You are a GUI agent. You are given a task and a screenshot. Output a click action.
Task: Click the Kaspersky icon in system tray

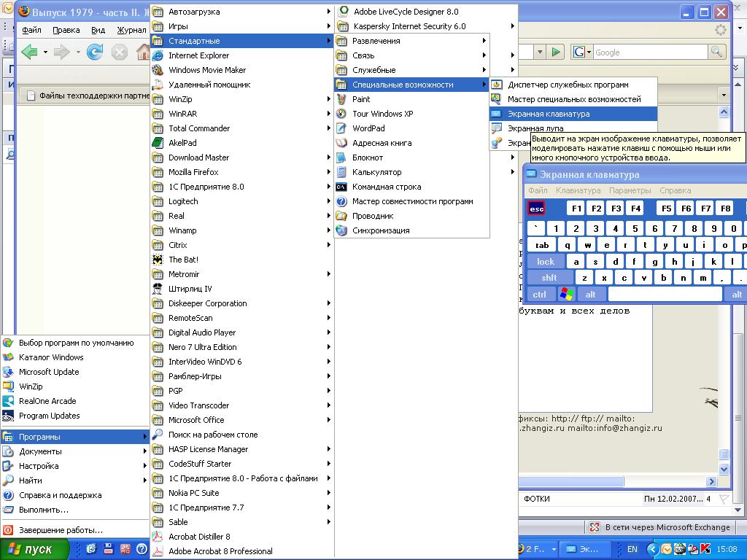705,549
